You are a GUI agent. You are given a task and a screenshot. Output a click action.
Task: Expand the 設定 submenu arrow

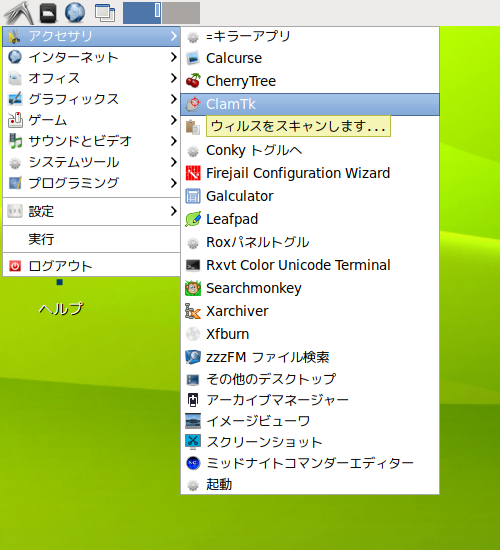click(x=173, y=211)
